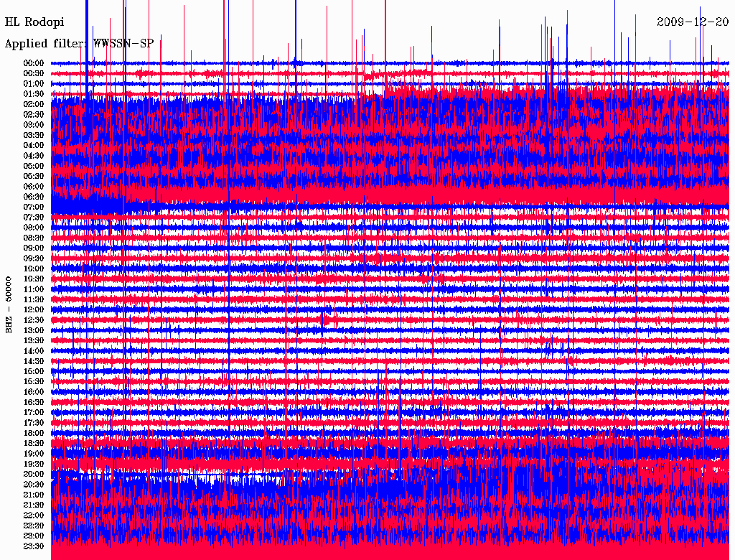Click the 16:30 time label
The height and width of the screenshot is (560, 735).
point(34,402)
